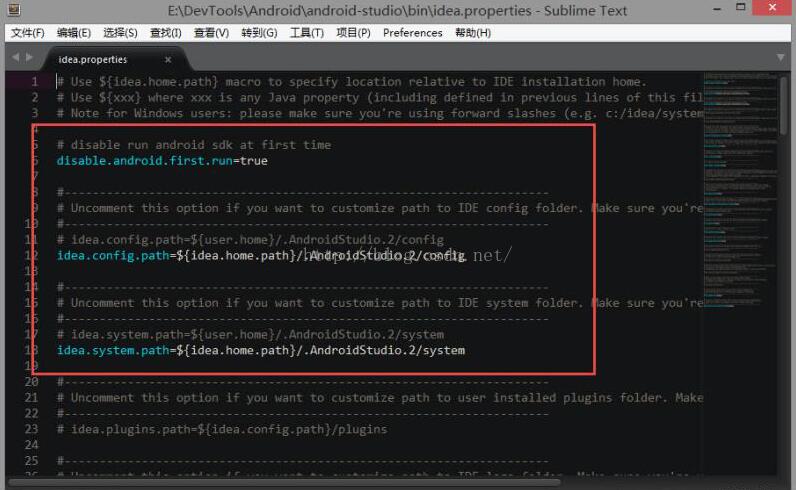The image size is (796, 490).
Task: Click line number 21 in gutter
Action: coord(31,398)
